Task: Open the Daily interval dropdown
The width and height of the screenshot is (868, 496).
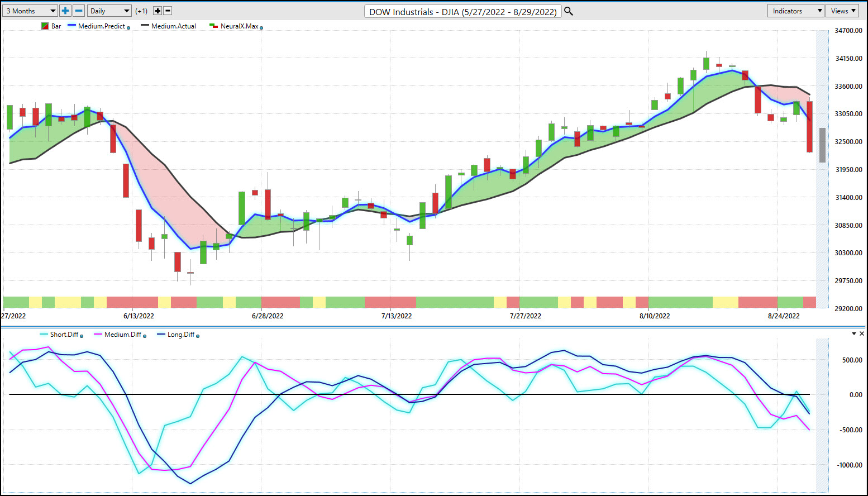Action: pyautogui.click(x=109, y=11)
